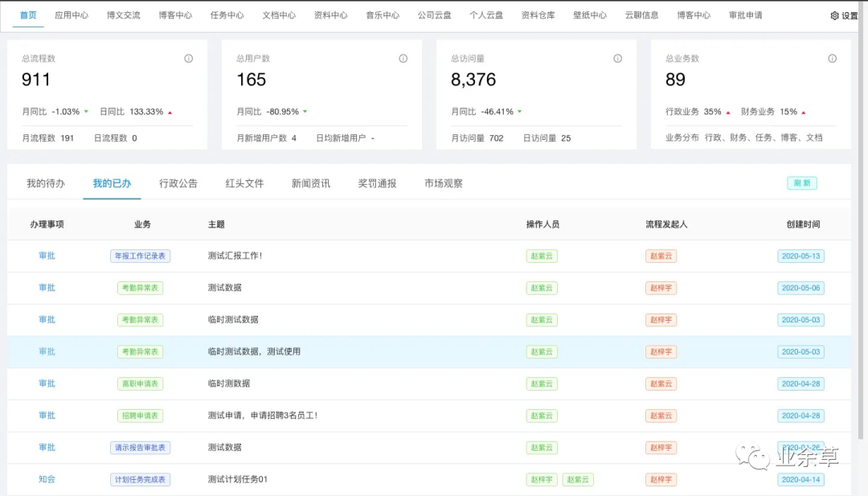Open the 审批申请 navigation item

tap(745, 15)
